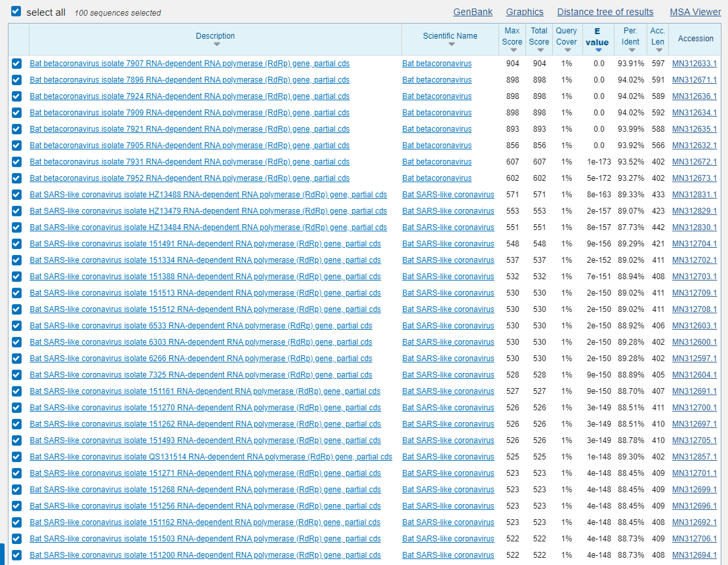This screenshot has height=565, width=728.
Task: Sort by Total Score column arrow
Action: [x=540, y=50]
